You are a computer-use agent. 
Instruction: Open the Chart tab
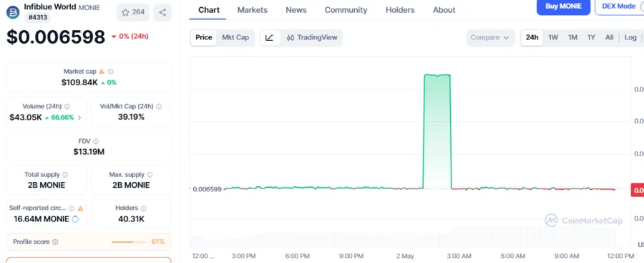click(x=209, y=10)
